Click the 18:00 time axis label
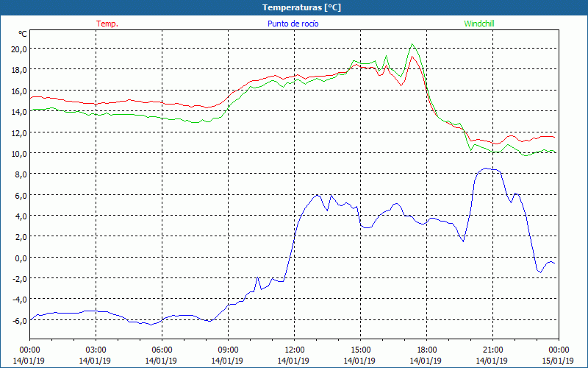This screenshot has width=588, height=368. (x=426, y=350)
